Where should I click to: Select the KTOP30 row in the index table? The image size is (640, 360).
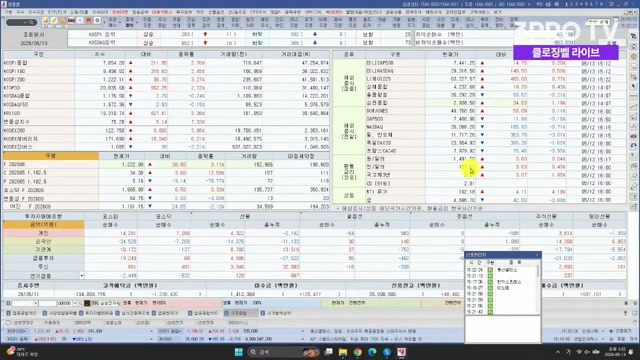pyautogui.click(x=166, y=88)
